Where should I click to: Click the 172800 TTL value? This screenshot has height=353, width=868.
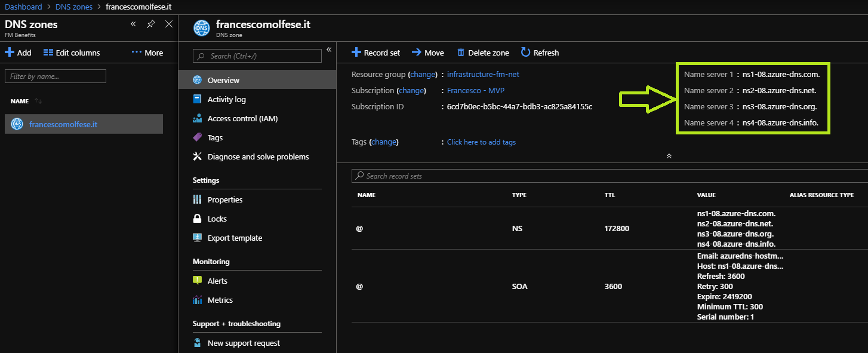tap(617, 229)
